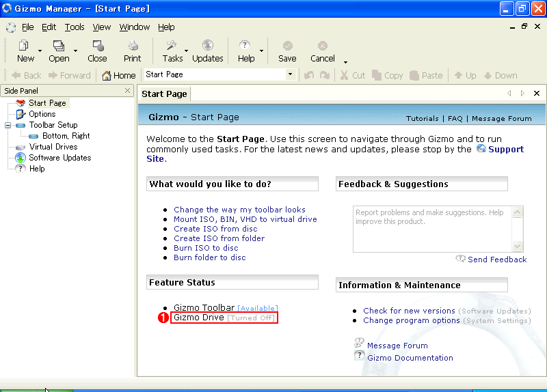
Task: Click the next tab arrow
Action: point(522,93)
